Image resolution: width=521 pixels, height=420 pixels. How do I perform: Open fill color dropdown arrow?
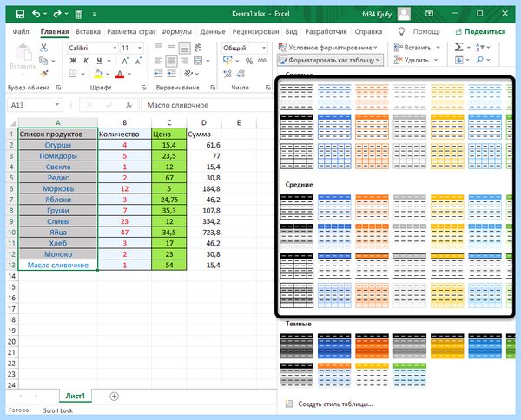pos(108,74)
